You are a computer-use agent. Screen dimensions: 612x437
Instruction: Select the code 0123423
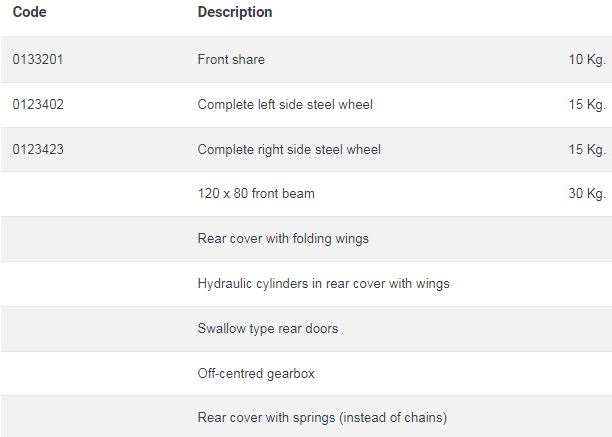click(x=38, y=150)
